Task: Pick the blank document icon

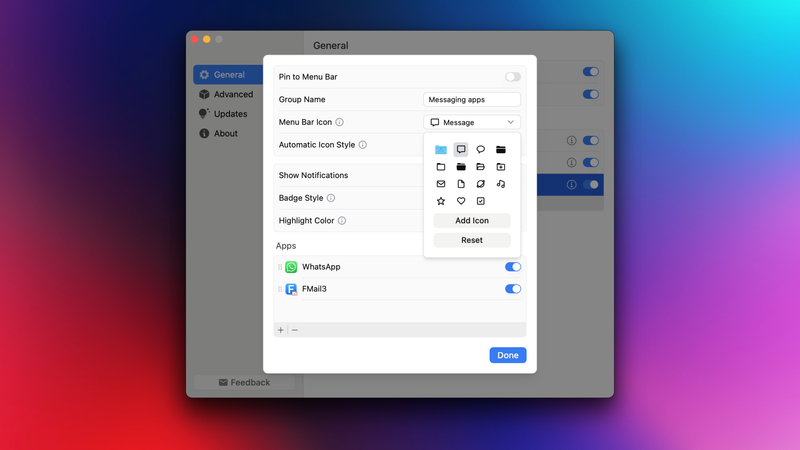Action: 461,184
